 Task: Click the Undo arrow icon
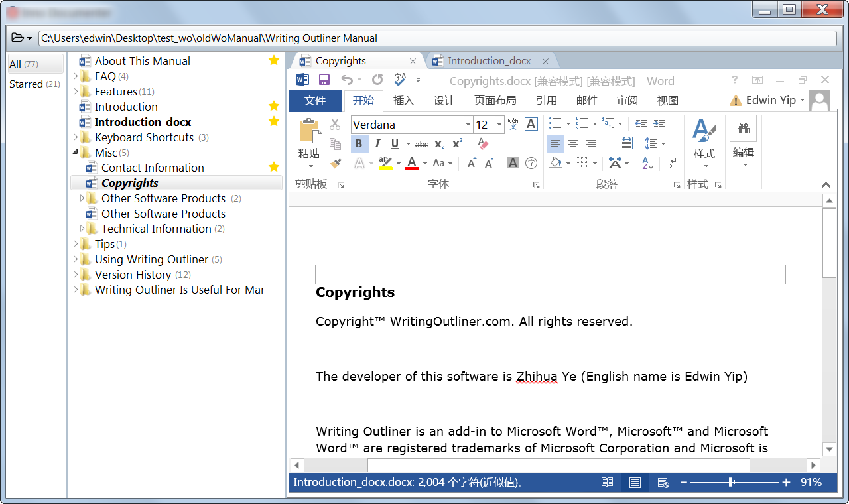(x=347, y=80)
